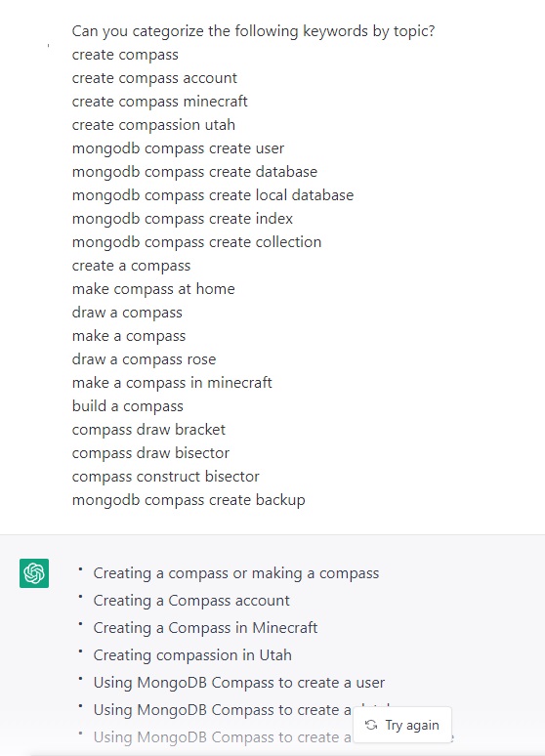The width and height of the screenshot is (545, 756).
Task: Click the 'Creating a compass or making a compass' bullet
Action: (x=235, y=572)
